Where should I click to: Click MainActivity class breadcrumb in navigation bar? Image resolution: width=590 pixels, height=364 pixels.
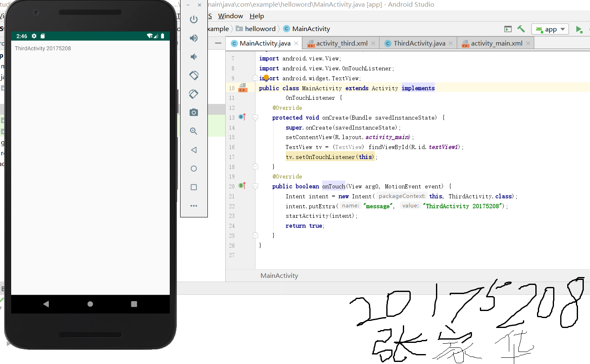click(307, 29)
